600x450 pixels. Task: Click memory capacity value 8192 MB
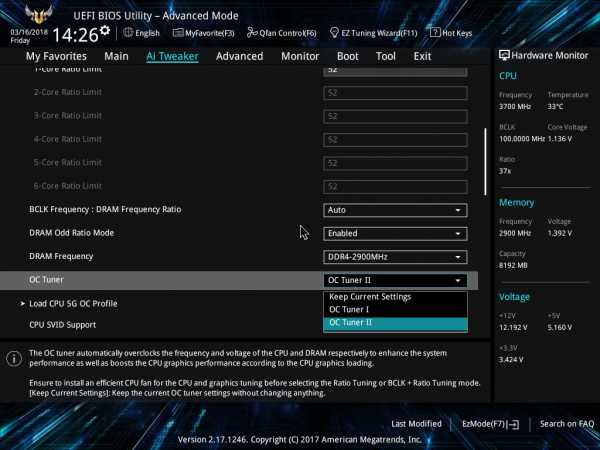(x=513, y=265)
